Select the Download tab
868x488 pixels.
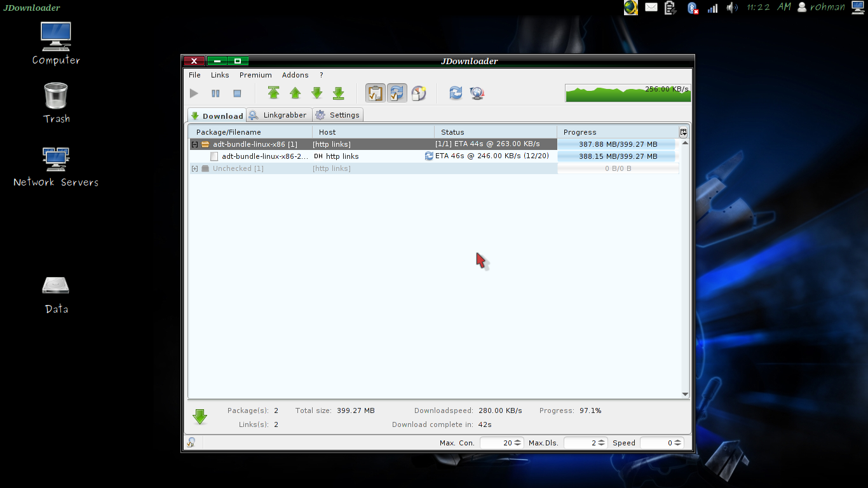217,116
